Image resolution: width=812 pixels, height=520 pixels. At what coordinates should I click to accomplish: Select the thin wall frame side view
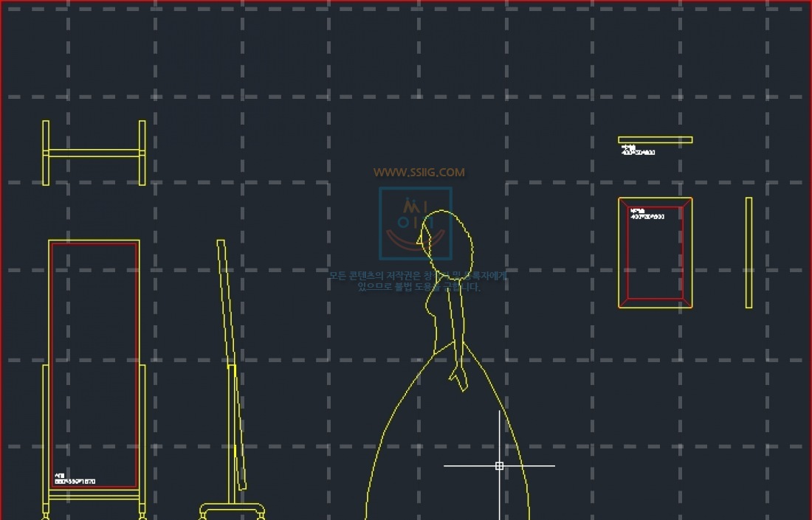[749, 252]
